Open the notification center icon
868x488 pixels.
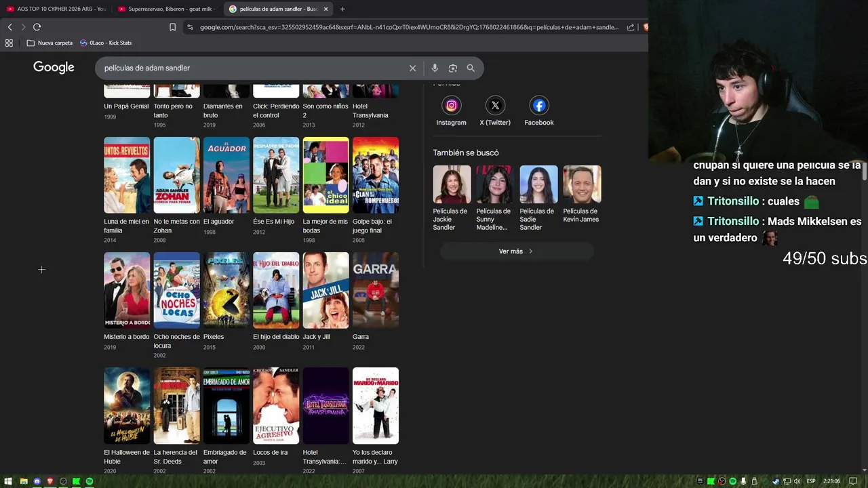853,481
